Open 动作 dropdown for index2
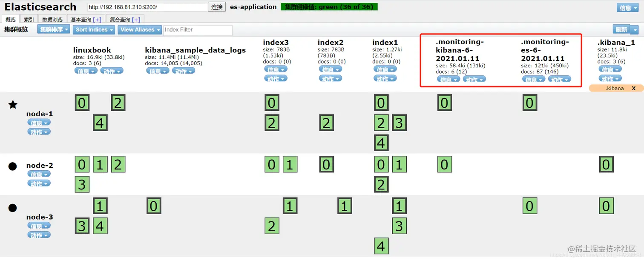The height and width of the screenshot is (261, 644). pyautogui.click(x=331, y=78)
